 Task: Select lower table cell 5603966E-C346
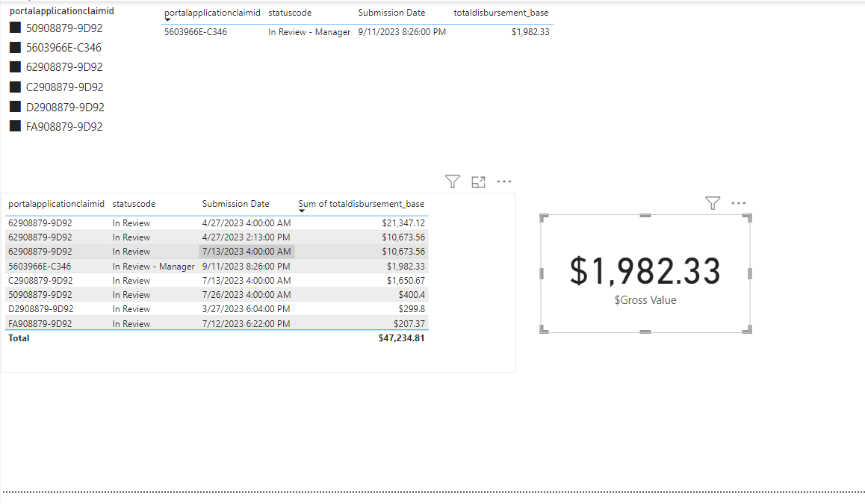(40, 267)
